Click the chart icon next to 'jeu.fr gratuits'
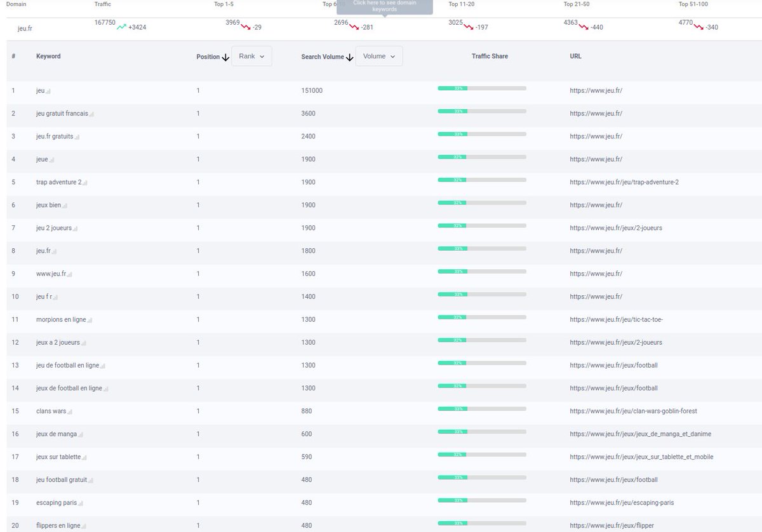 pyautogui.click(x=77, y=138)
